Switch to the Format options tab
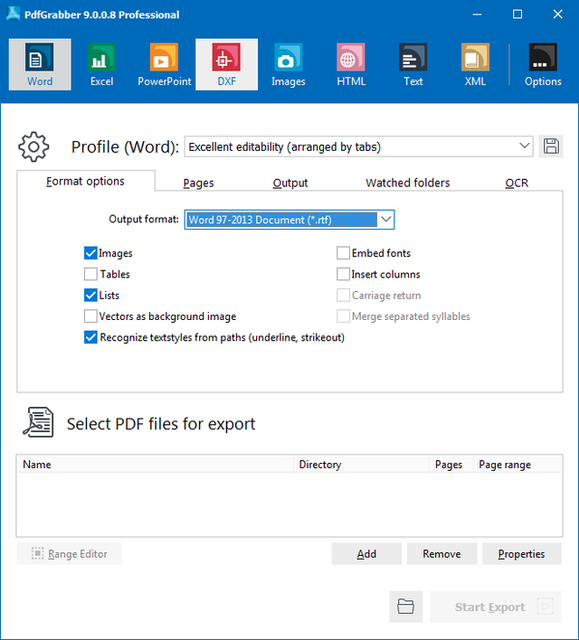This screenshot has width=579, height=640. pyautogui.click(x=85, y=181)
